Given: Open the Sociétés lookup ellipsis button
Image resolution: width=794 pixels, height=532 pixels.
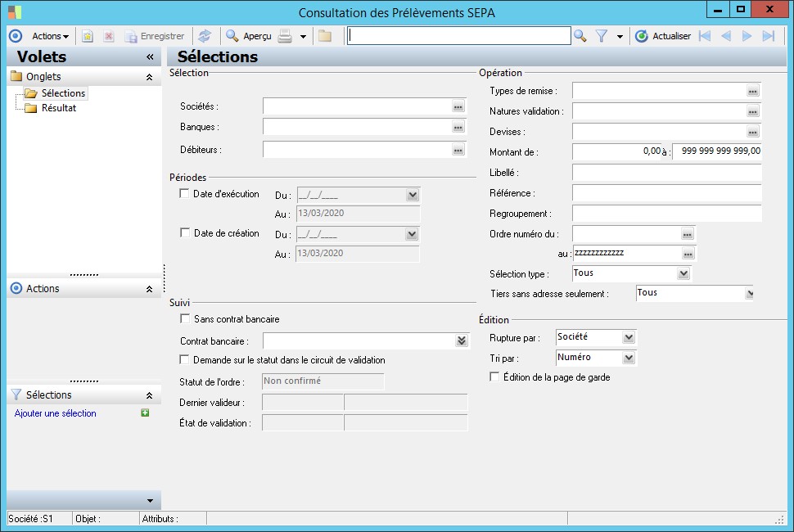Looking at the screenshot, I should 458,106.
